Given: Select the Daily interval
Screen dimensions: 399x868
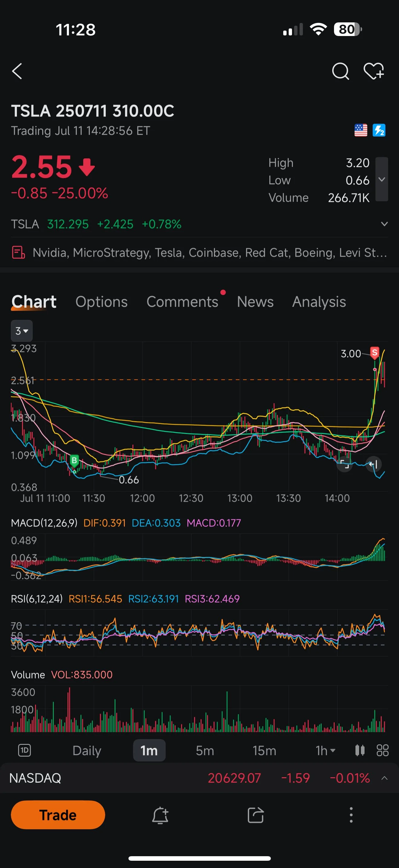Looking at the screenshot, I should coord(87,750).
